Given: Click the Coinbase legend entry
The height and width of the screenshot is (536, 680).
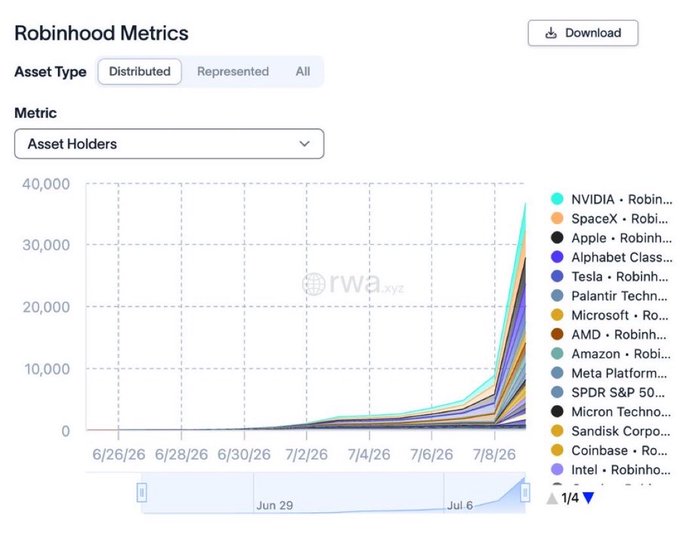Looking at the screenshot, I should click(x=610, y=450).
